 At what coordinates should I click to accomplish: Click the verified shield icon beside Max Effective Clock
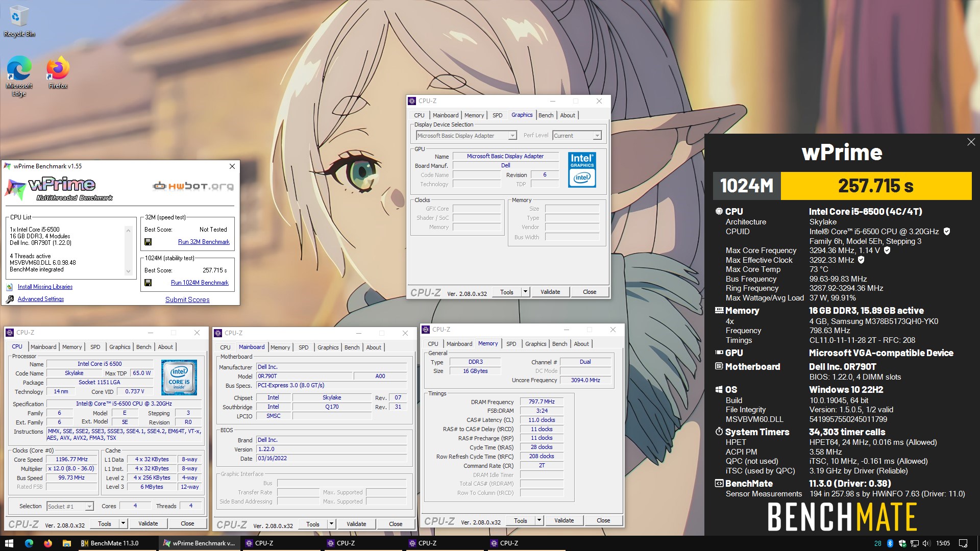861,260
